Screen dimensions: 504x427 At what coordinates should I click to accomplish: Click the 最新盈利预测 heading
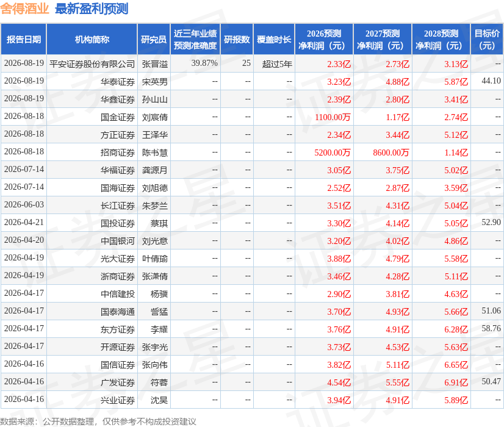point(92,9)
